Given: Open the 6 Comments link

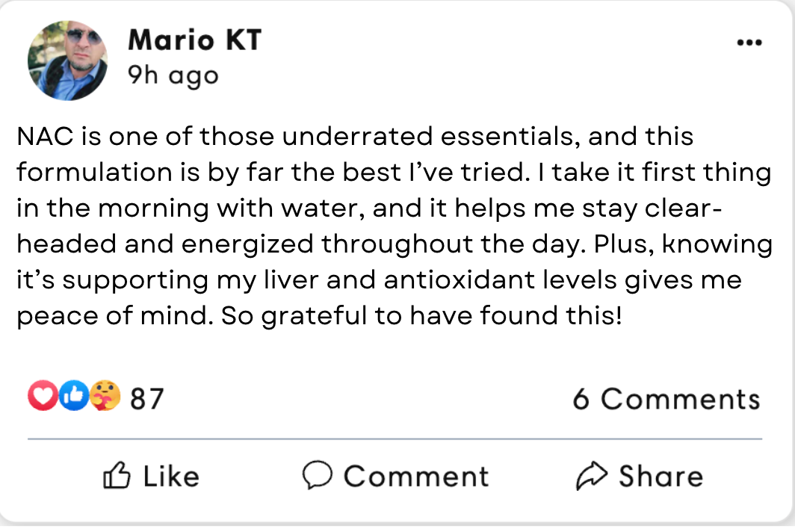Looking at the screenshot, I should 666,399.
